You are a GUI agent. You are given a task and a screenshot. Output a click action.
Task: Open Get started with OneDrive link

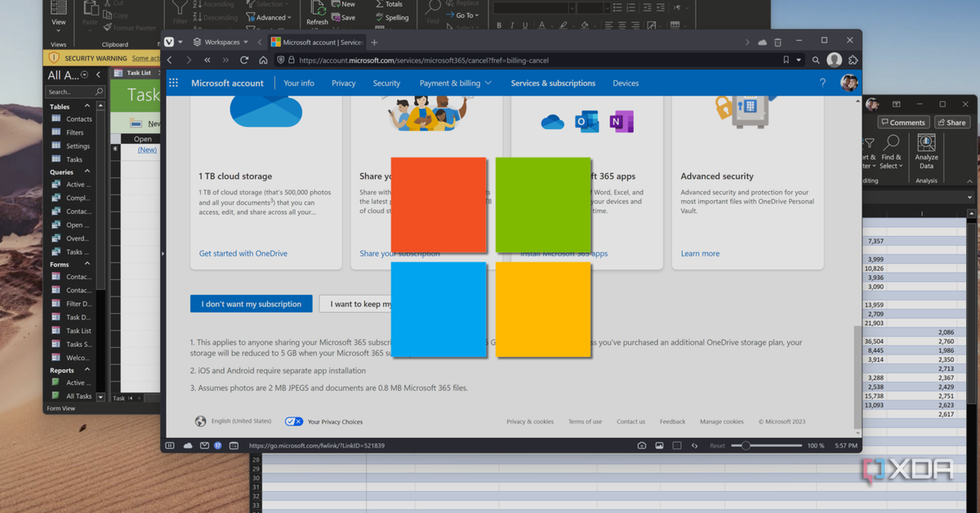click(x=243, y=253)
